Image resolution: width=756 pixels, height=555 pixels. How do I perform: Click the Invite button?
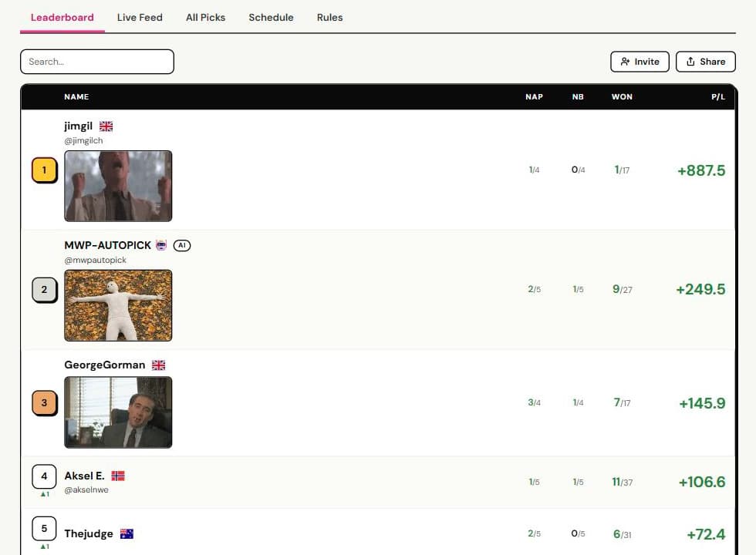pyautogui.click(x=640, y=62)
